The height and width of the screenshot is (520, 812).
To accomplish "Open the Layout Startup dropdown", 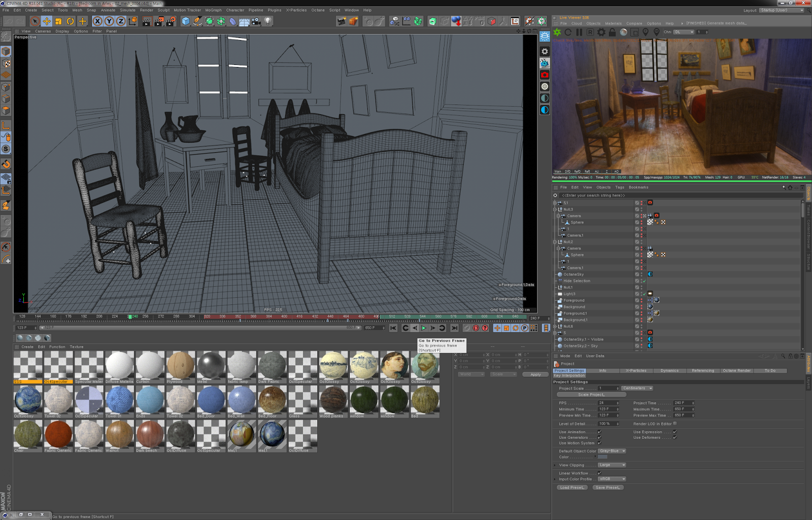I will [x=782, y=10].
